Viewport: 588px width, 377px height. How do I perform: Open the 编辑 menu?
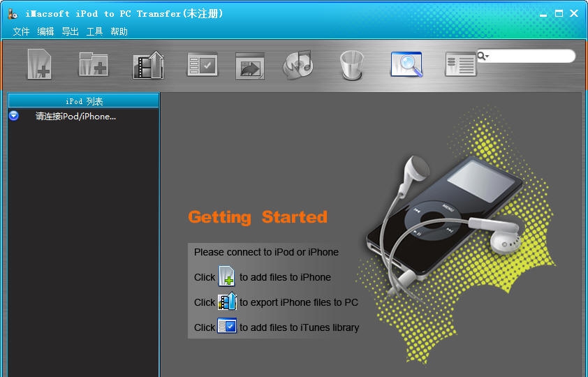46,31
